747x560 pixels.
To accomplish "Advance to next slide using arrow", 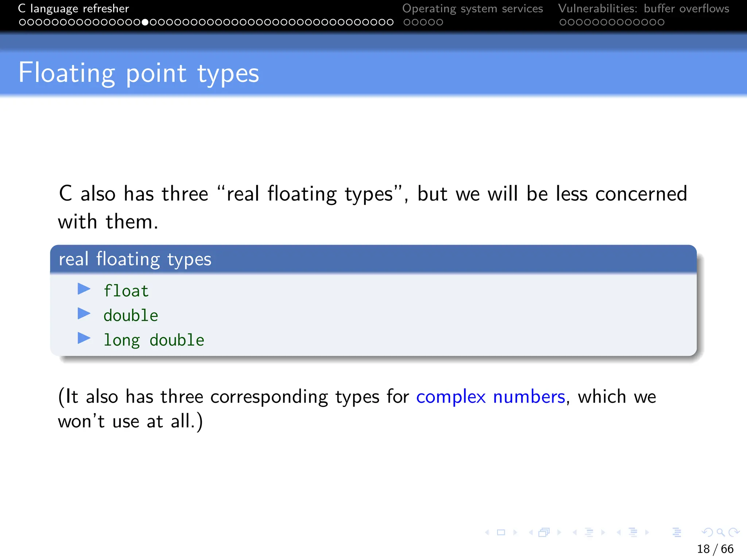I will coord(515,533).
